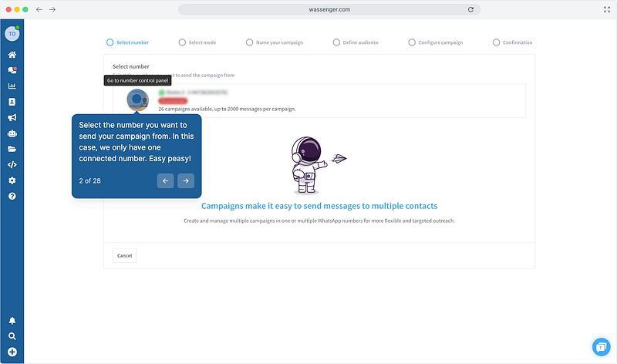Select the 'Name your campaign' step
Viewport: 617px width, 364px height.
coord(273,42)
